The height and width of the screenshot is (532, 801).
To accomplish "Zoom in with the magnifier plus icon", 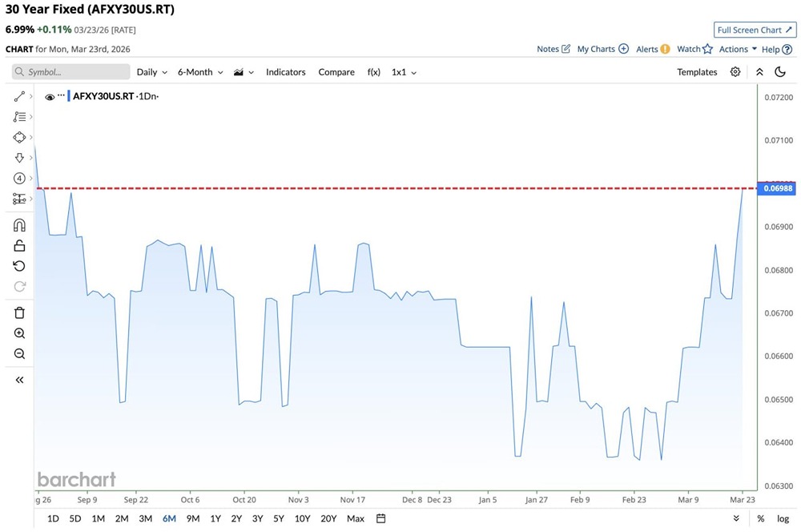I will pos(19,333).
